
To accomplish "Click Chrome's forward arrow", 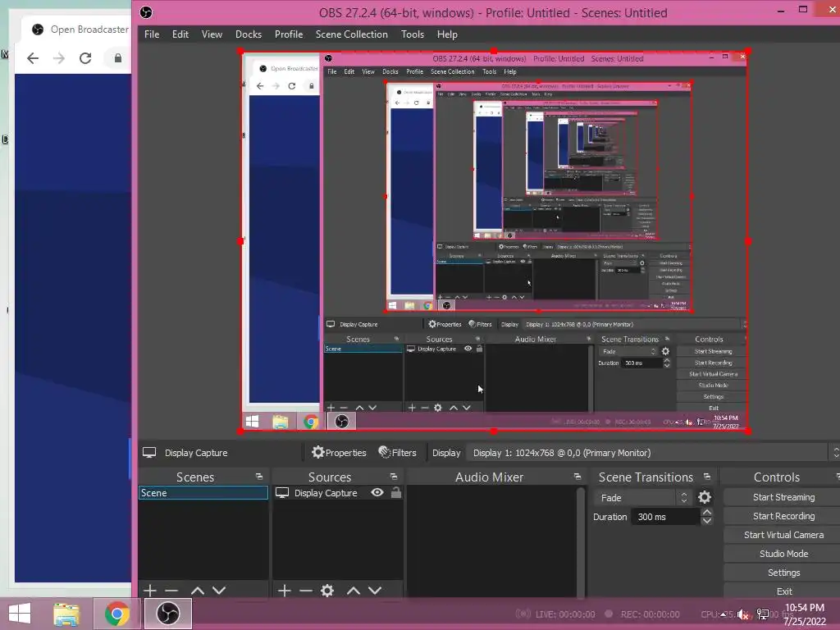I will click(59, 58).
